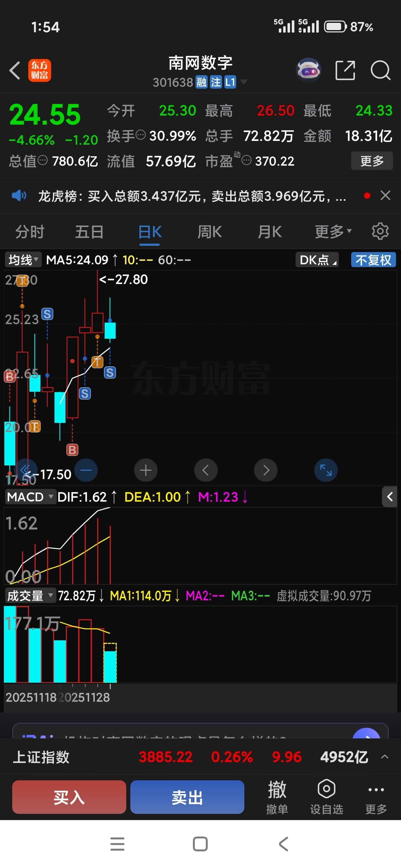401x868 pixels.
Task: Switch to the 五日 tab
Action: tap(89, 231)
